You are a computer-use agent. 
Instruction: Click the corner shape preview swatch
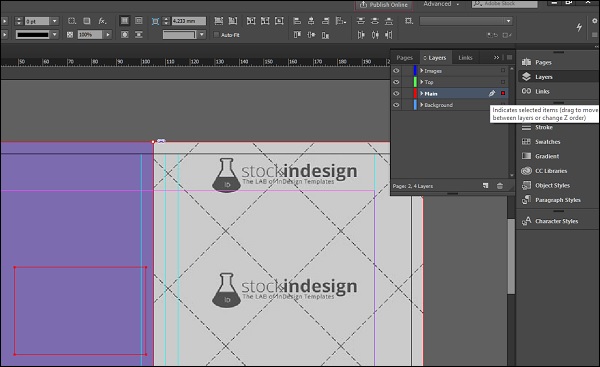pos(179,35)
